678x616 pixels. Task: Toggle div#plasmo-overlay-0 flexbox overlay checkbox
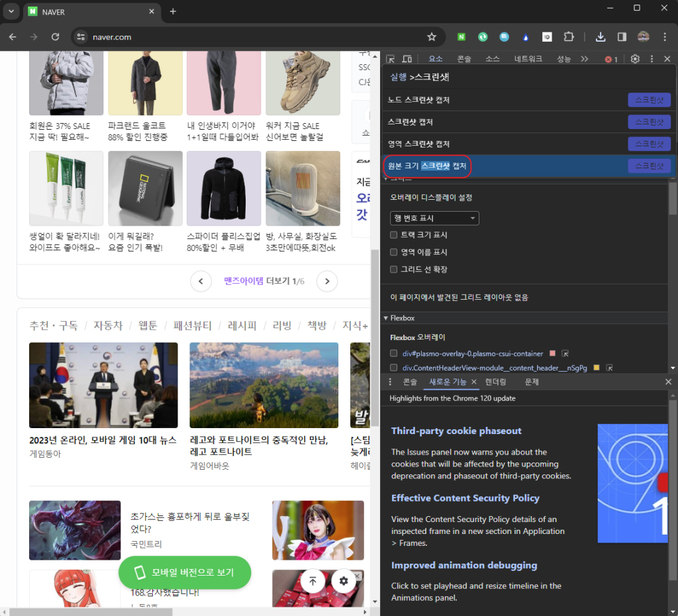[393, 353]
